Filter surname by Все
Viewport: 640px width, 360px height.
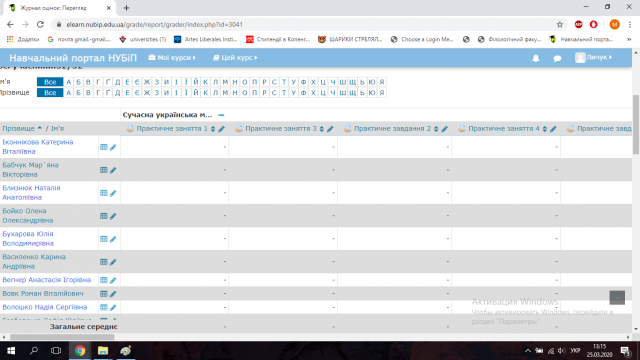[x=50, y=93]
